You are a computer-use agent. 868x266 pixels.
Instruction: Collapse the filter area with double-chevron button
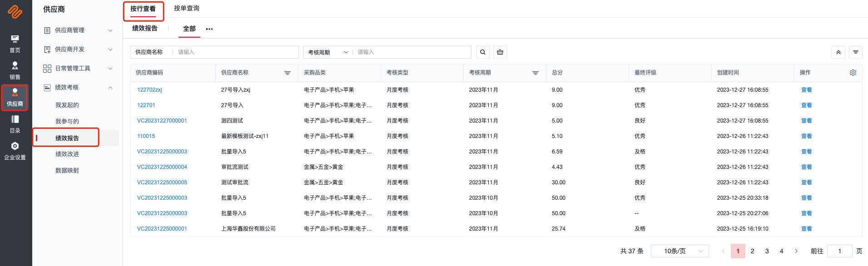[x=838, y=52]
